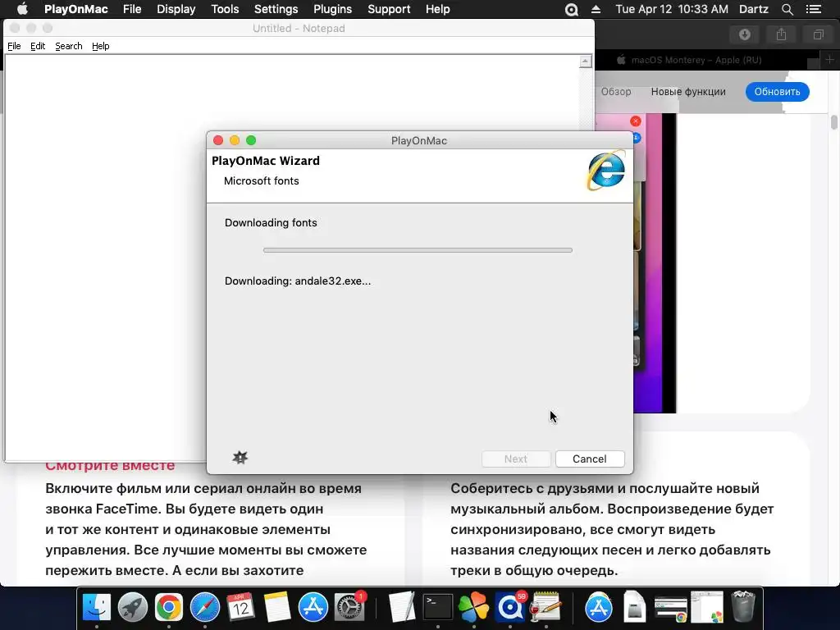Open Launchpad from the Dock
Screen dimensions: 840x630
tap(133, 607)
